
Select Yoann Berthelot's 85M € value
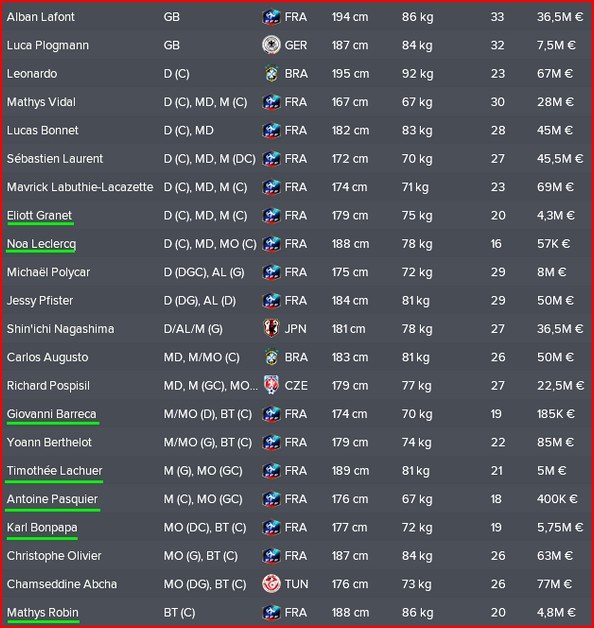click(555, 442)
